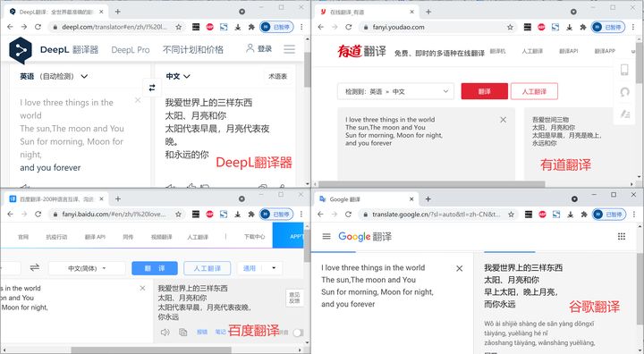Bookmark the Youdao page star
The image size is (644, 354).
(510, 27)
